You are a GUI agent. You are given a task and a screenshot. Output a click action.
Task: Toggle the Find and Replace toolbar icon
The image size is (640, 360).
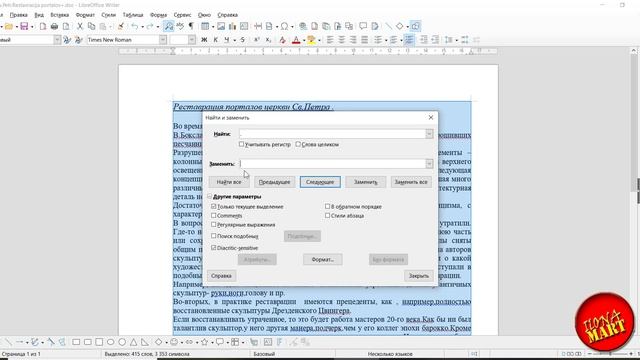pos(169,27)
